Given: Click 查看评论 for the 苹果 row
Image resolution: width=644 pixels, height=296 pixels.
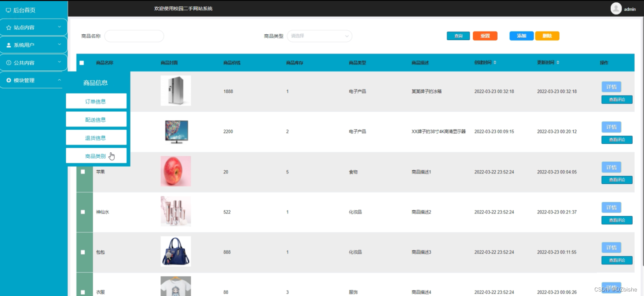Looking at the screenshot, I should click(x=617, y=180).
